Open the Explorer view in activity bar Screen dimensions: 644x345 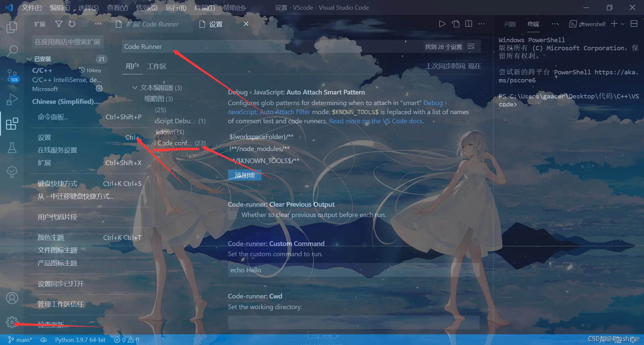[x=12, y=27]
